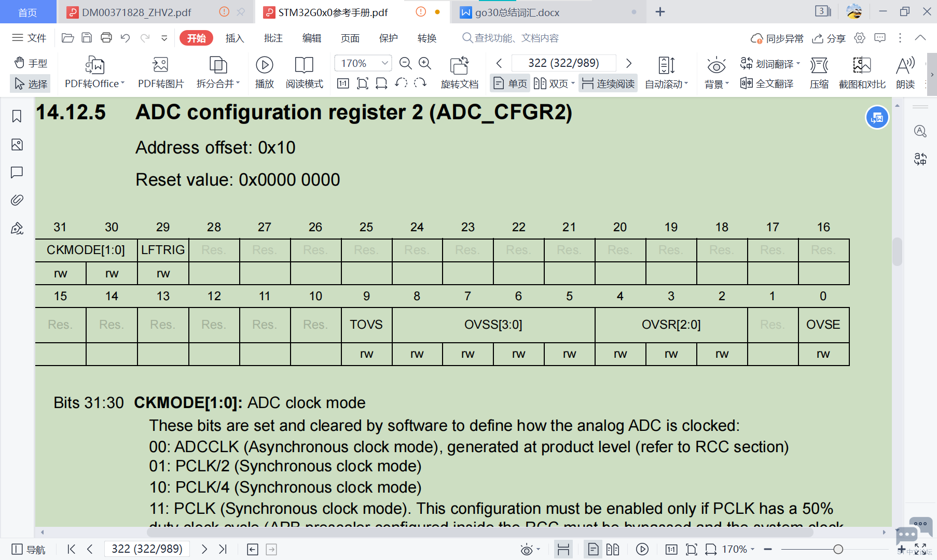937x560 pixels.
Task: Open the PDF to Office converter
Action: point(94,72)
